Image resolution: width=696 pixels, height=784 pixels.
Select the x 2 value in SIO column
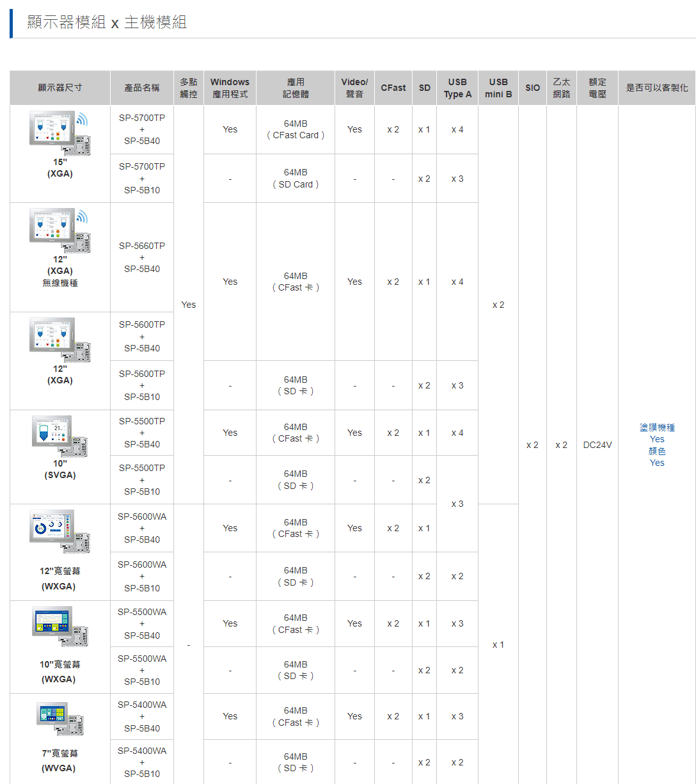(532, 445)
